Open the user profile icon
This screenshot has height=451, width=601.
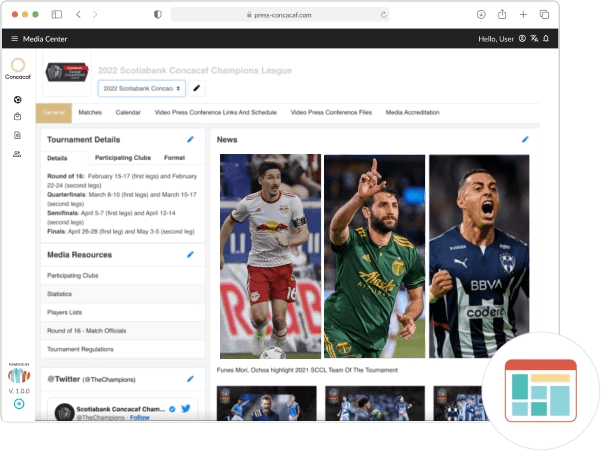pos(522,39)
